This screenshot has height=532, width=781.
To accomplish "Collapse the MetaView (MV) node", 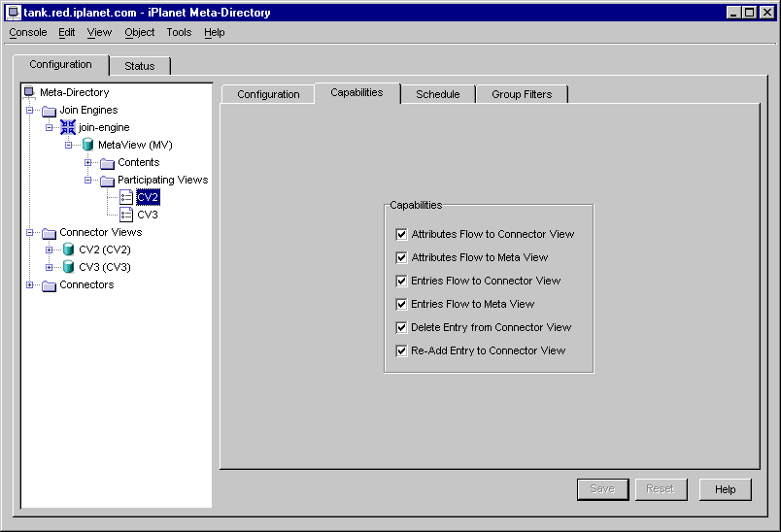I will tap(69, 145).
